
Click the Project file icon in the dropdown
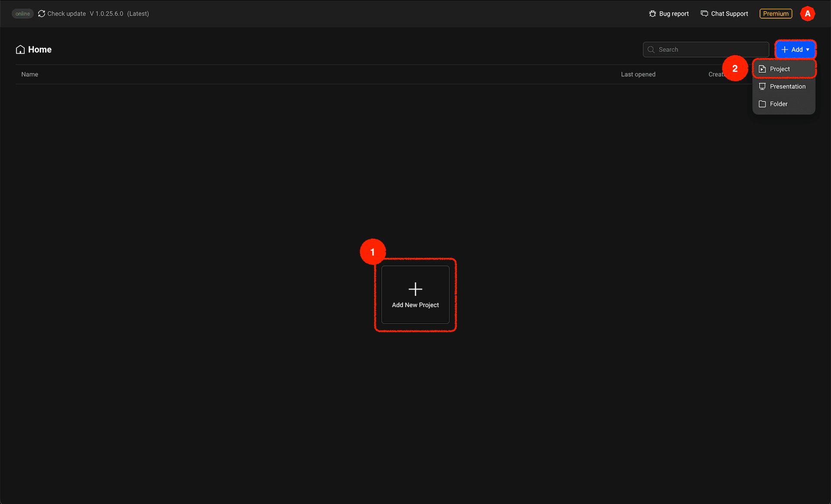pyautogui.click(x=762, y=69)
